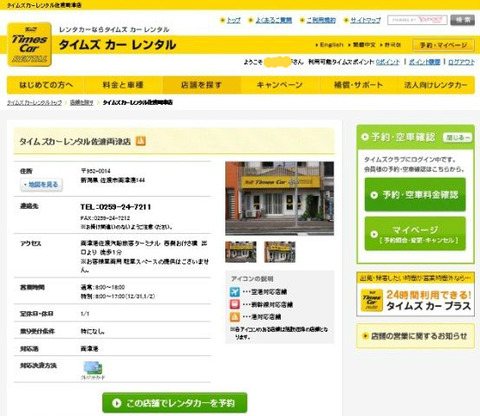Open the はじめての方へ menu tab
The image size is (480, 416).
point(46,85)
